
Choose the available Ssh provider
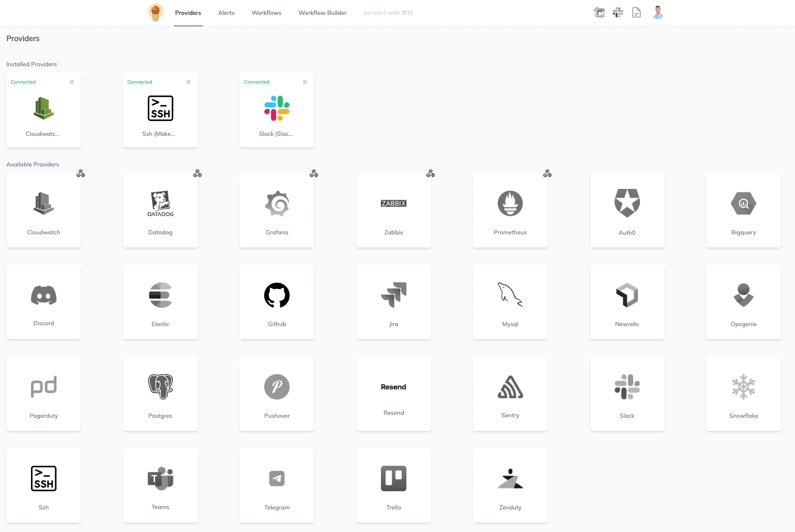[44, 485]
